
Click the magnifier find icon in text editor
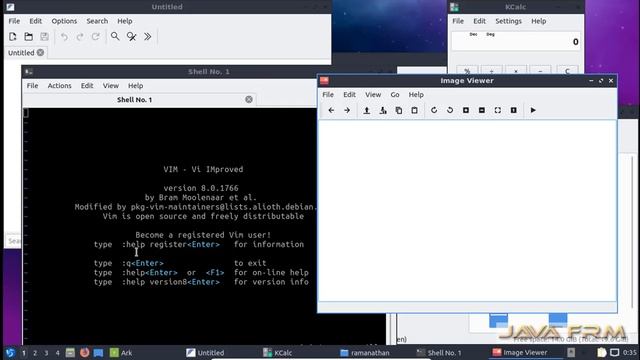click(x=115, y=37)
